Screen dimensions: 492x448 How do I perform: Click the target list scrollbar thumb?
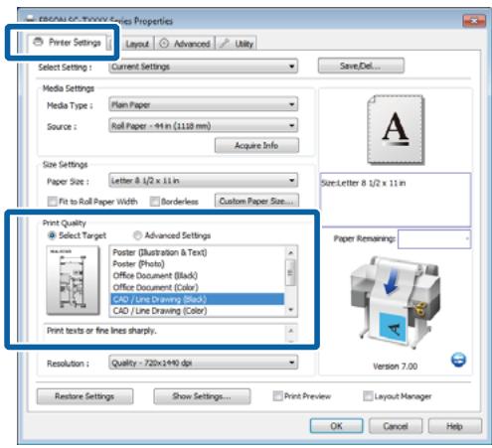[x=290, y=272]
